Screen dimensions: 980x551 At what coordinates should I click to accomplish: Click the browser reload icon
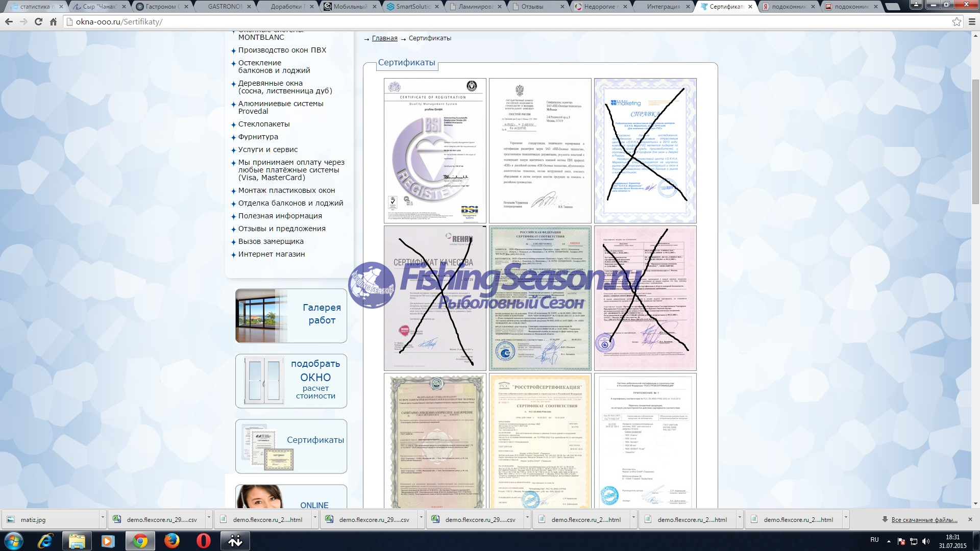coord(38,22)
